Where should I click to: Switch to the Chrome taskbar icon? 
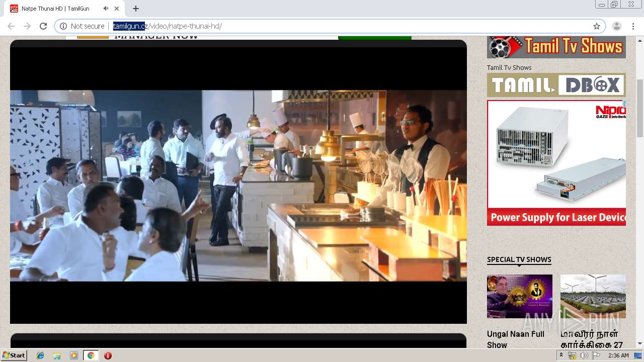pyautogui.click(x=91, y=355)
